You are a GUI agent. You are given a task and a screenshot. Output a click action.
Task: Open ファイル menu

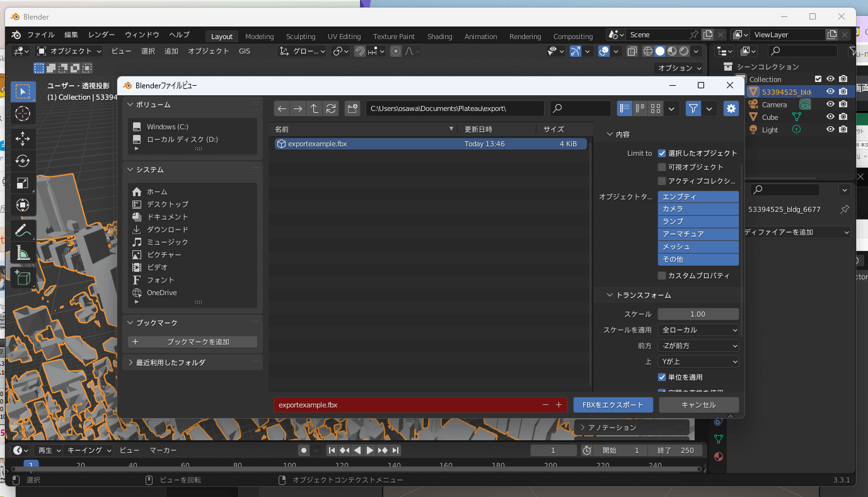[x=41, y=35]
